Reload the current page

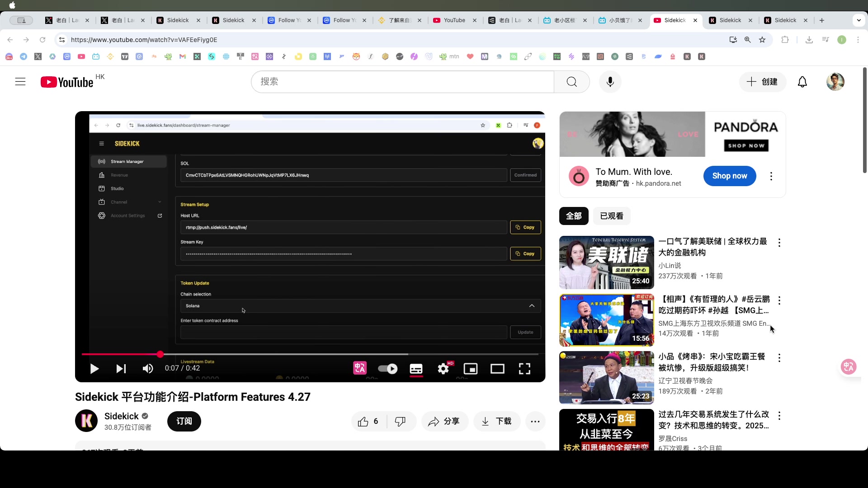(x=42, y=40)
